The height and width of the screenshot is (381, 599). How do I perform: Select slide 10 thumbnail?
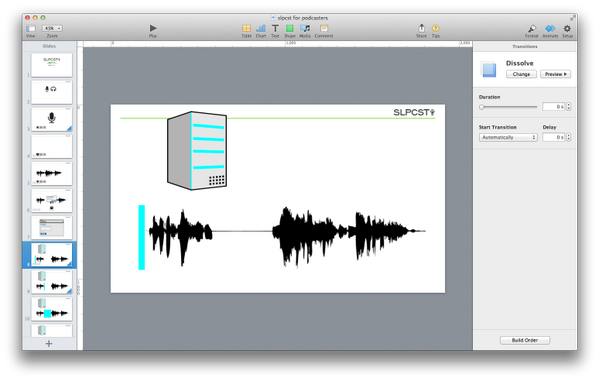(52, 309)
